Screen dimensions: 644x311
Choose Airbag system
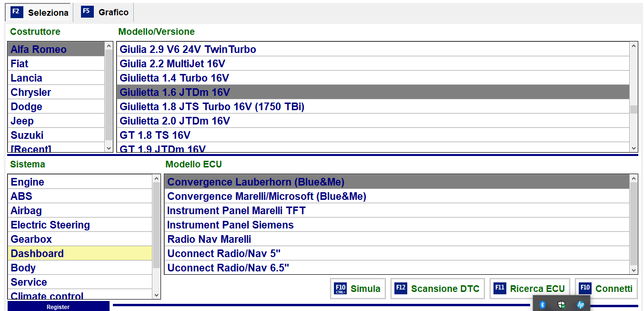tap(80, 210)
